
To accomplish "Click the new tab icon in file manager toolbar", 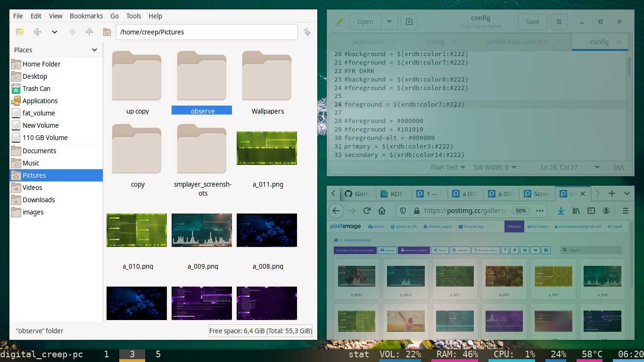I will tap(20, 32).
